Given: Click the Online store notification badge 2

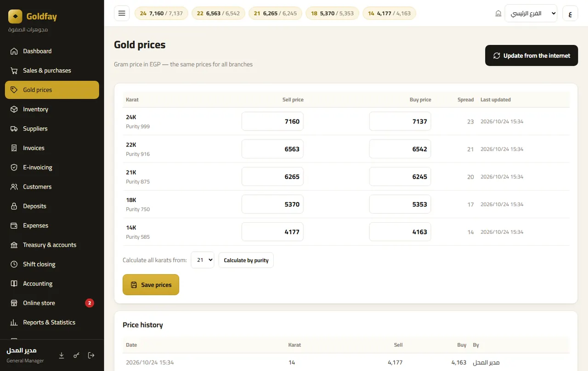Looking at the screenshot, I should coord(90,303).
